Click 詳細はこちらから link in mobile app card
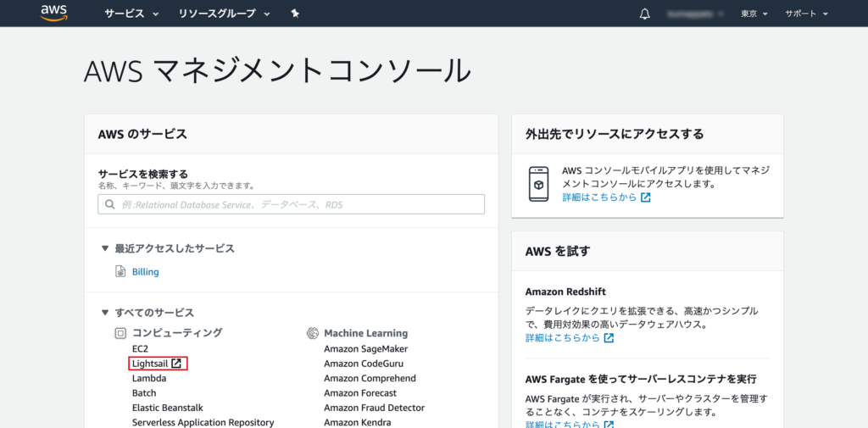 coord(599,197)
